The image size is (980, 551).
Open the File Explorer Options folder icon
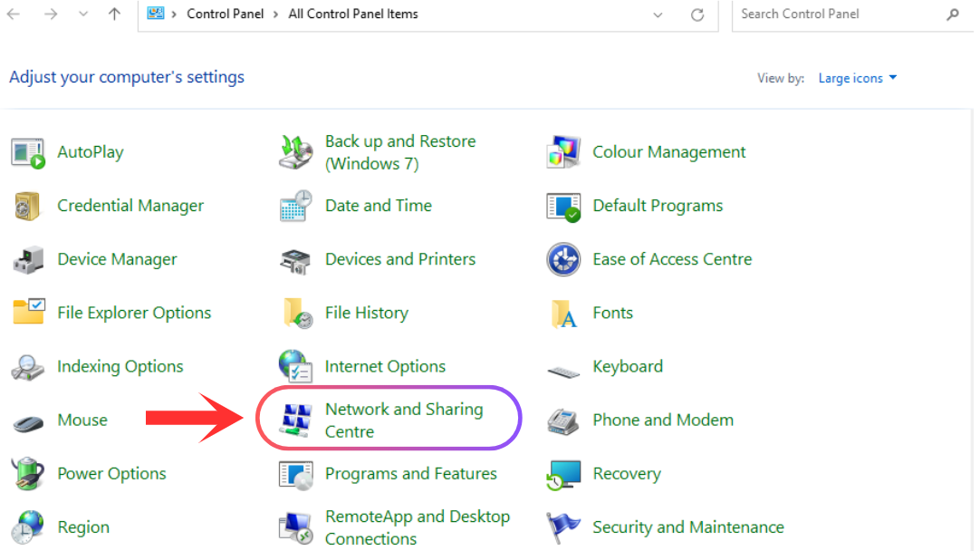tap(29, 312)
